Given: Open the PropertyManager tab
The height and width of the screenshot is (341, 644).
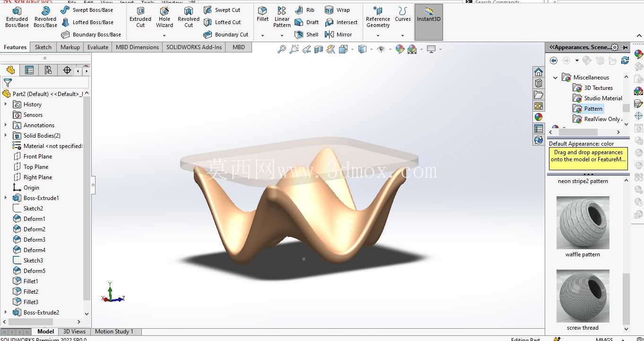Looking at the screenshot, I should pyautogui.click(x=29, y=70).
